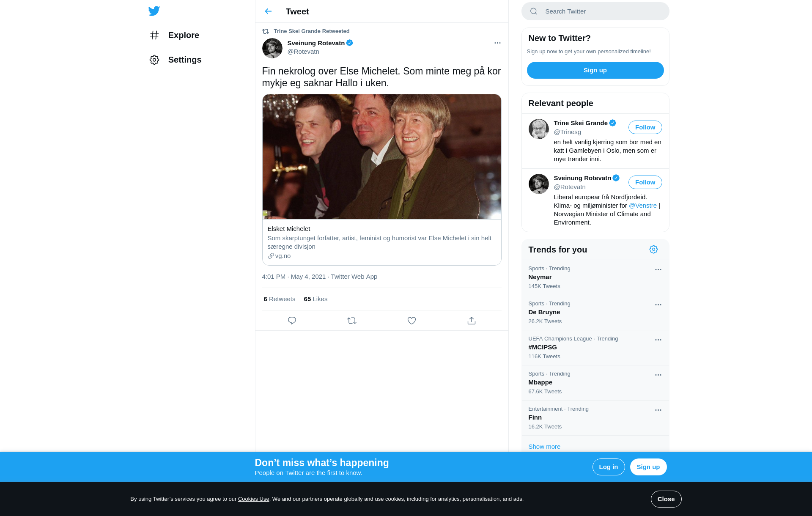Open more options for Mbappe trend
The width and height of the screenshot is (812, 516).
click(x=658, y=375)
